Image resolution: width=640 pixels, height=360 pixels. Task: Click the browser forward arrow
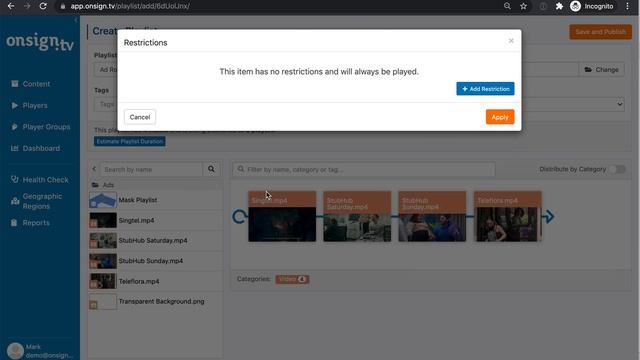click(x=27, y=6)
